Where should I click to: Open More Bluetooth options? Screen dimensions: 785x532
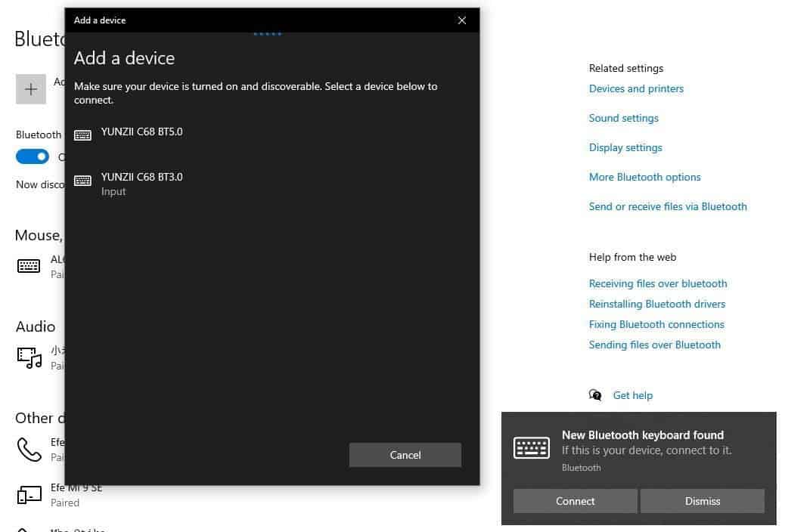pyautogui.click(x=645, y=177)
